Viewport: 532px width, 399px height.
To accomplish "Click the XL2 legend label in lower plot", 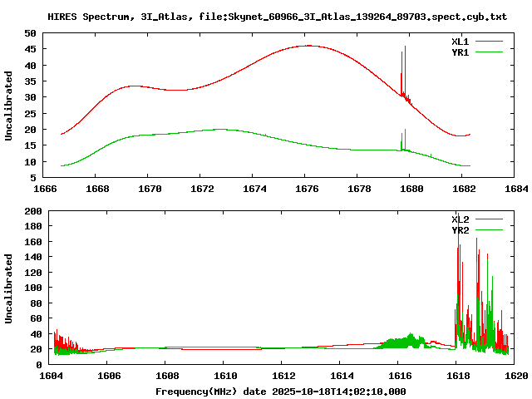I will [x=460, y=219].
